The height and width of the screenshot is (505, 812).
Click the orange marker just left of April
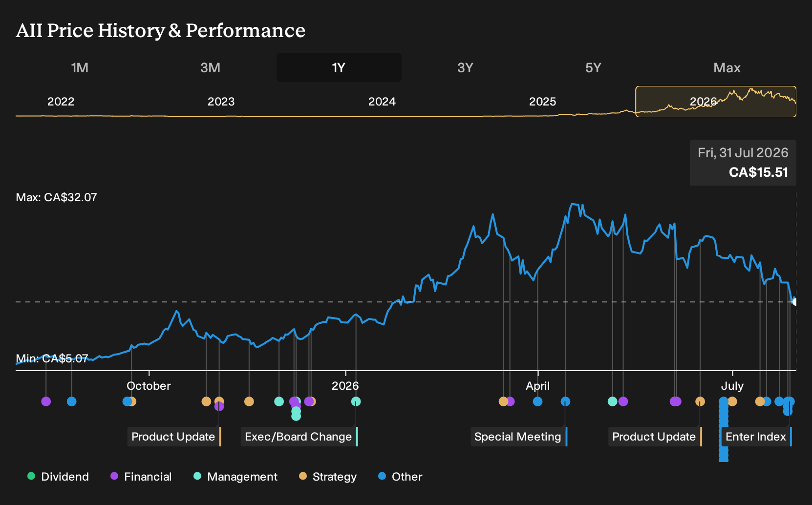pos(503,401)
